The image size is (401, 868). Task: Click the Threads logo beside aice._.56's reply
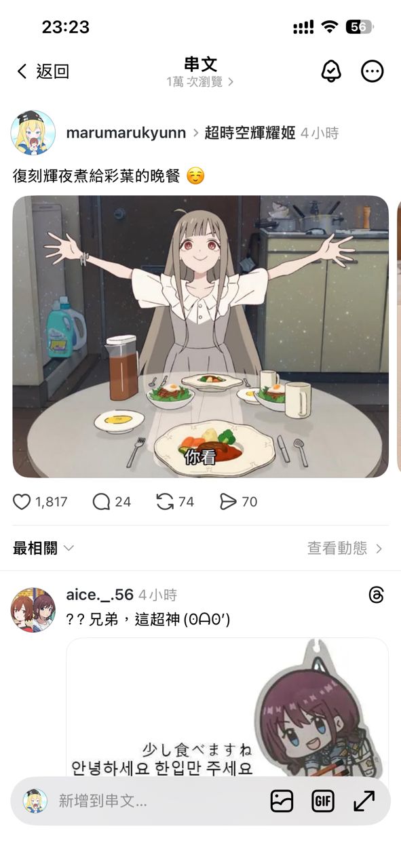377,595
